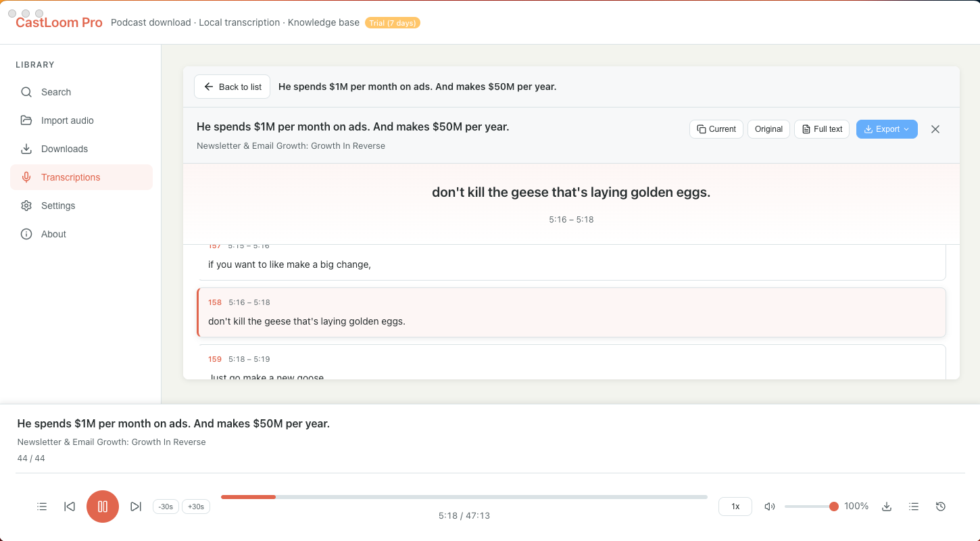Pause the podcast playback

(103, 507)
